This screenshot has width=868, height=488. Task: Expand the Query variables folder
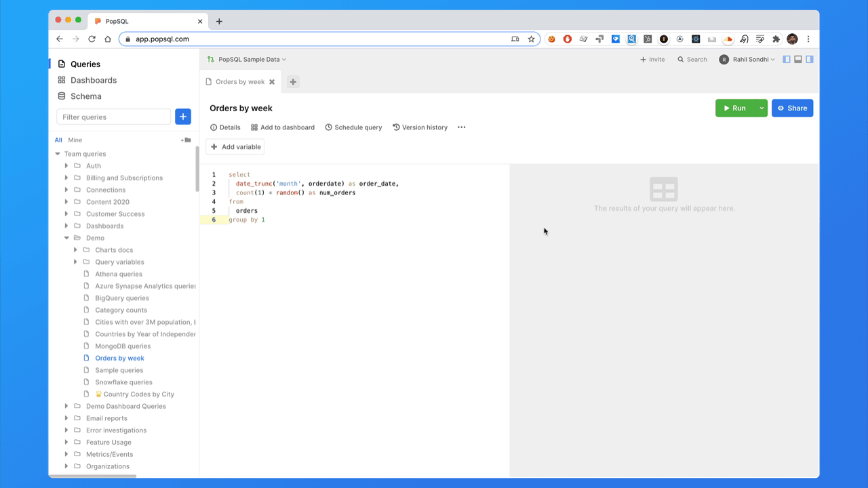tap(75, 262)
